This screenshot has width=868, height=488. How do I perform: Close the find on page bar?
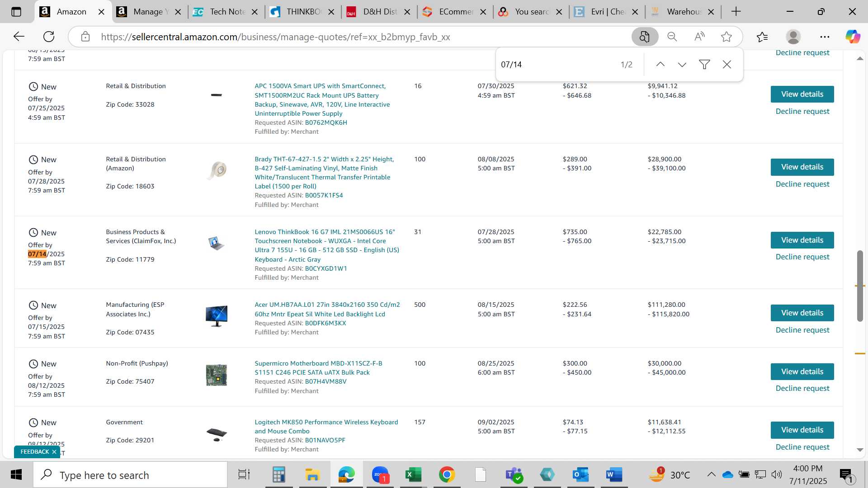(x=727, y=65)
